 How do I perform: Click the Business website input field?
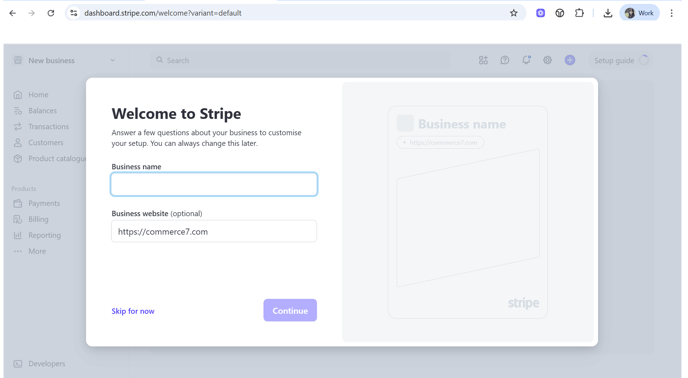click(214, 231)
